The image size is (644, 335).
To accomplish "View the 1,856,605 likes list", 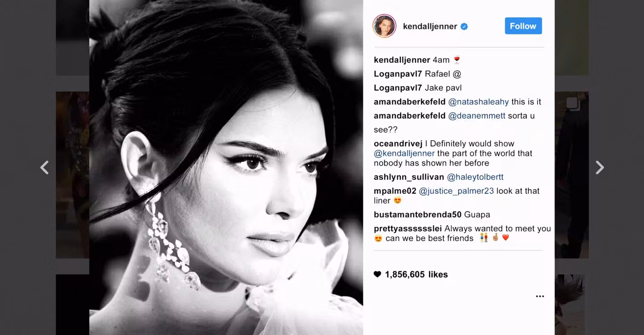I will [416, 275].
